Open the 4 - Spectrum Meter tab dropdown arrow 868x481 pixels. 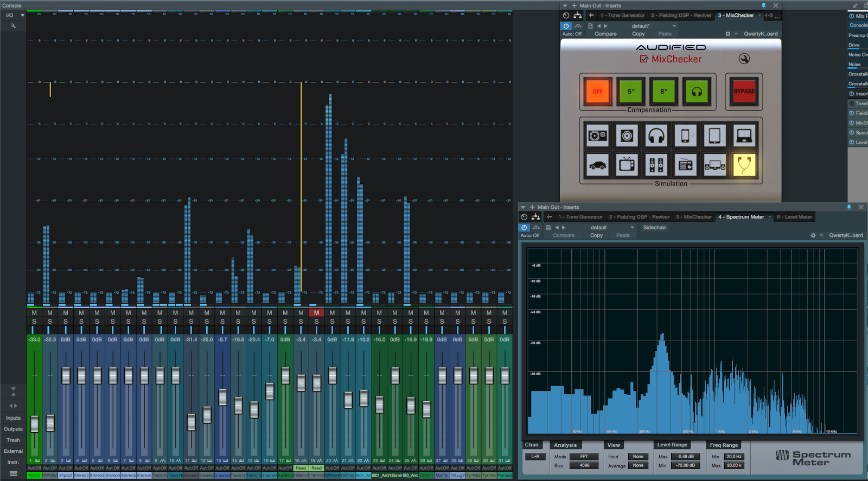pos(769,217)
